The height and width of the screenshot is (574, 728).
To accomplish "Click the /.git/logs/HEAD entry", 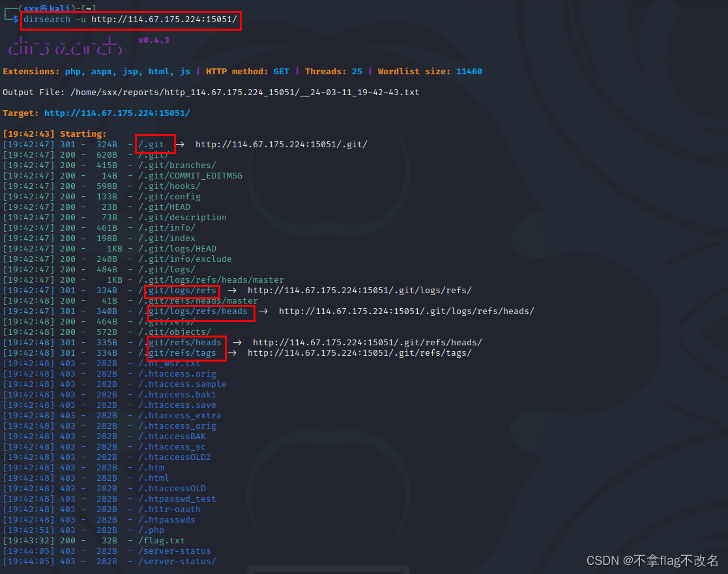I will click(177, 249).
